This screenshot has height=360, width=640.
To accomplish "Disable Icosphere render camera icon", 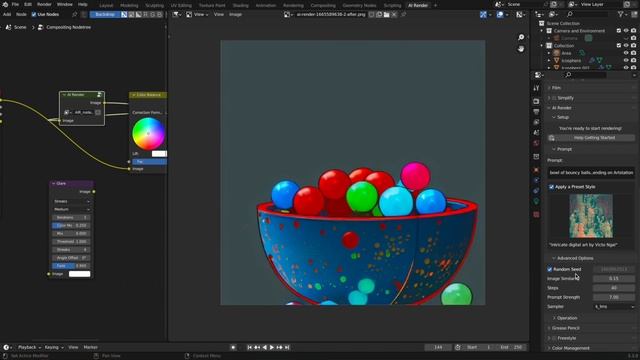I will pyautogui.click(x=633, y=60).
